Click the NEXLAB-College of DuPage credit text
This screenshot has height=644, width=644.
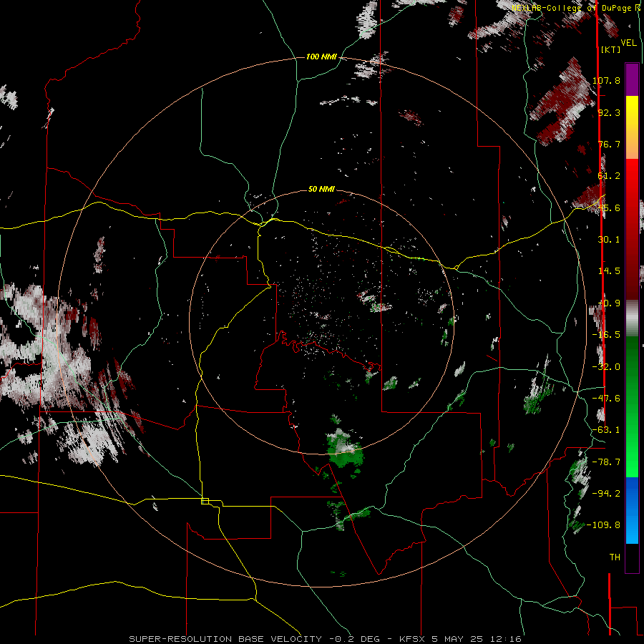click(x=577, y=8)
